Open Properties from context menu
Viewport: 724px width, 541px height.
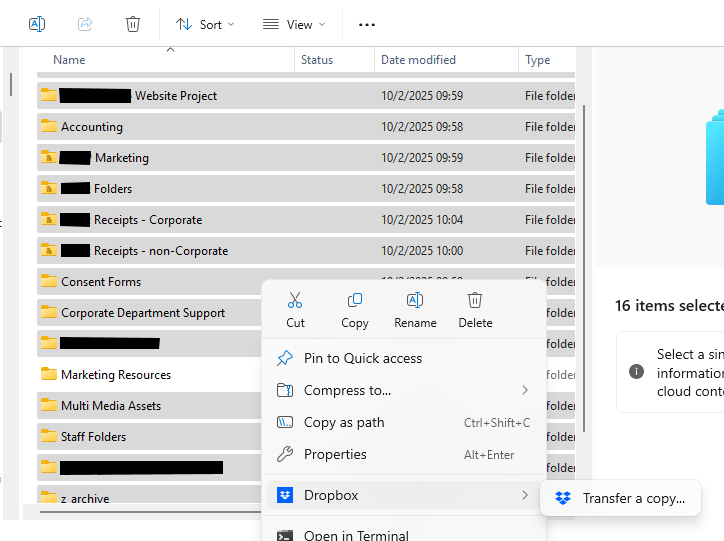335,454
